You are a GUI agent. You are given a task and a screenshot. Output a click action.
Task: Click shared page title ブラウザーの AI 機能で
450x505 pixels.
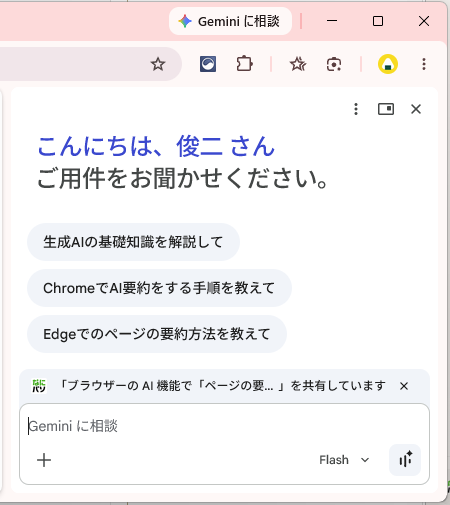(222, 386)
